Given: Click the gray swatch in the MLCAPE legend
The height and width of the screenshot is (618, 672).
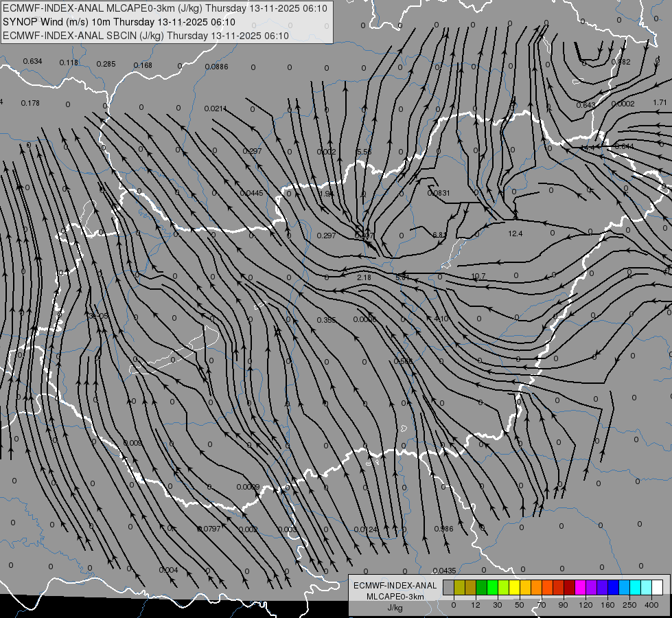Looking at the screenshot, I should 448,587.
